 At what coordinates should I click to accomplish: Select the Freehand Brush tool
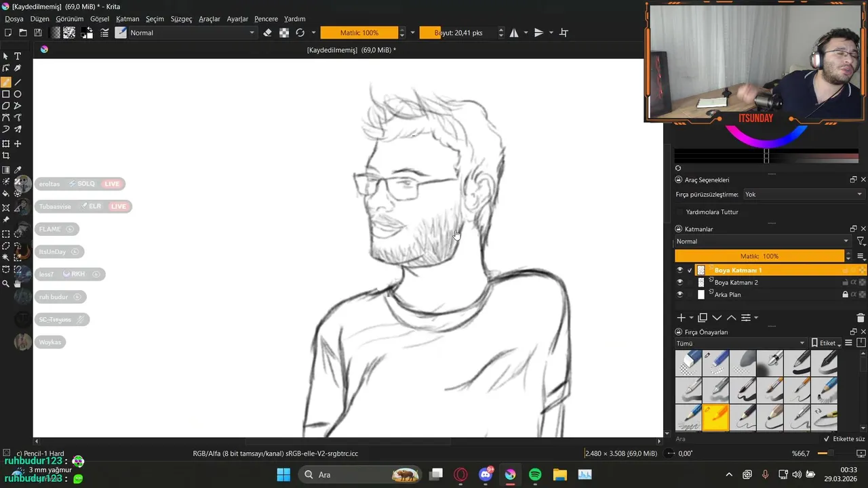click(5, 81)
